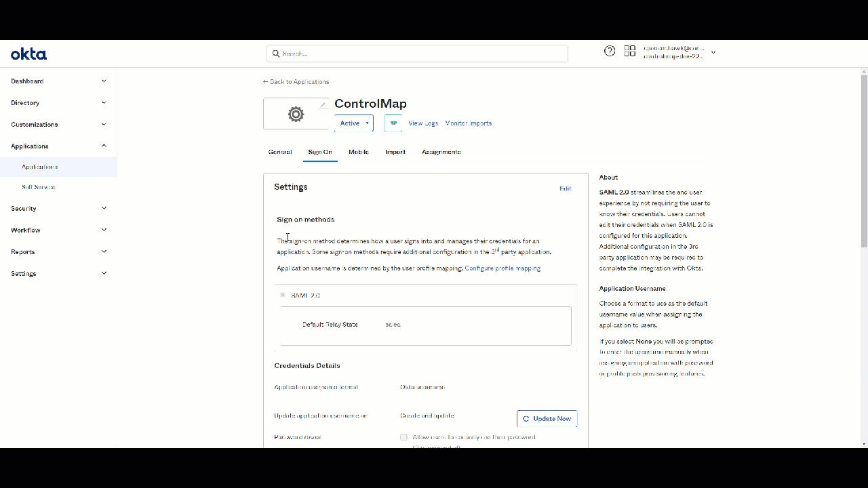The image size is (868, 488).
Task: Click the Default Relay State value
Action: pos(393,325)
